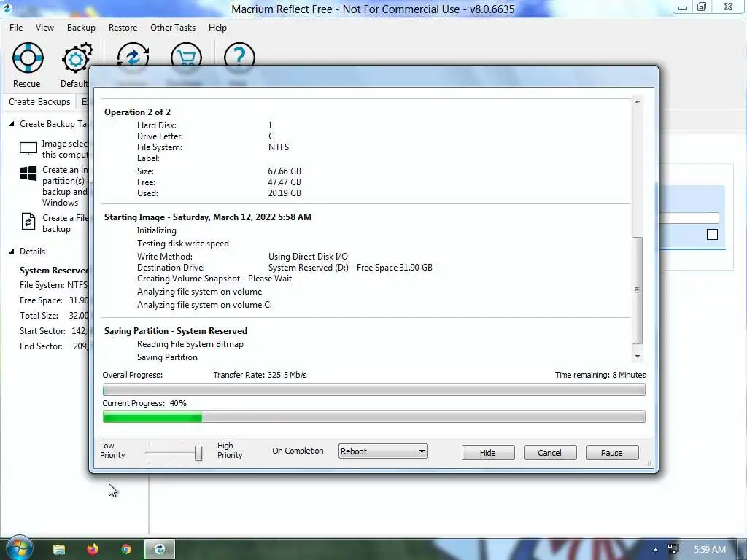Click 'Analyzing file system on volume C:' line

pyautogui.click(x=204, y=305)
